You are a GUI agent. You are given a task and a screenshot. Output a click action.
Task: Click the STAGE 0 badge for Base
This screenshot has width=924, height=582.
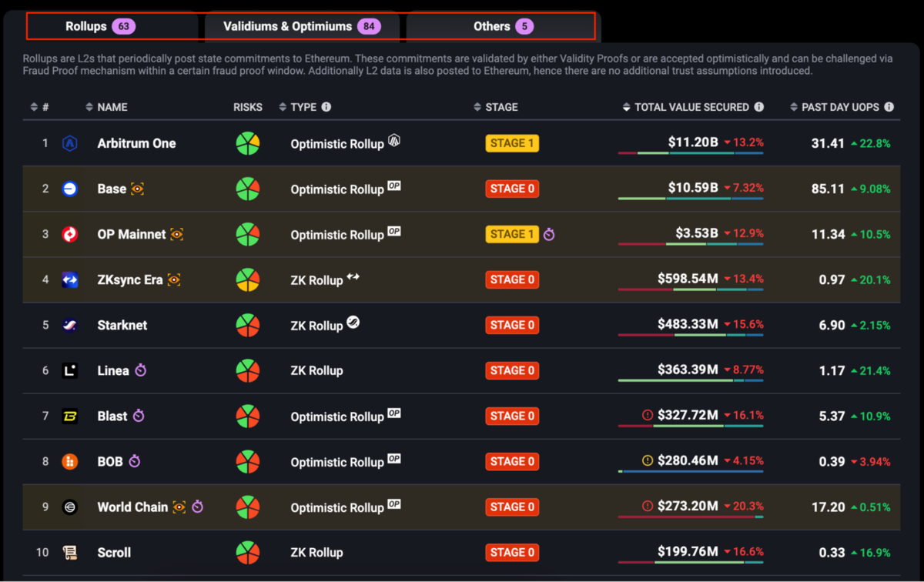point(512,189)
